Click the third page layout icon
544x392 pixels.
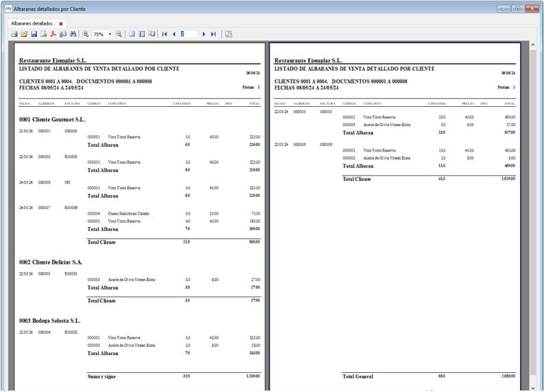[152, 34]
